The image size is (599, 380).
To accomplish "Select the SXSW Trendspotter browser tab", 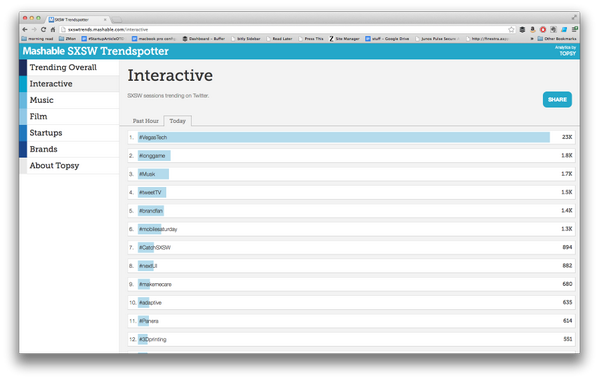I will click(x=78, y=19).
